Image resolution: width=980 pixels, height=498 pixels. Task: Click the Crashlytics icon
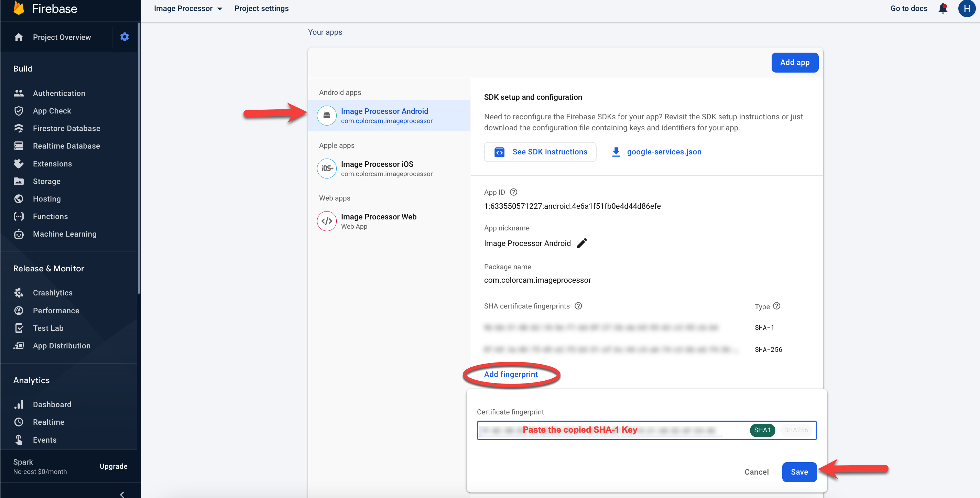coord(19,293)
